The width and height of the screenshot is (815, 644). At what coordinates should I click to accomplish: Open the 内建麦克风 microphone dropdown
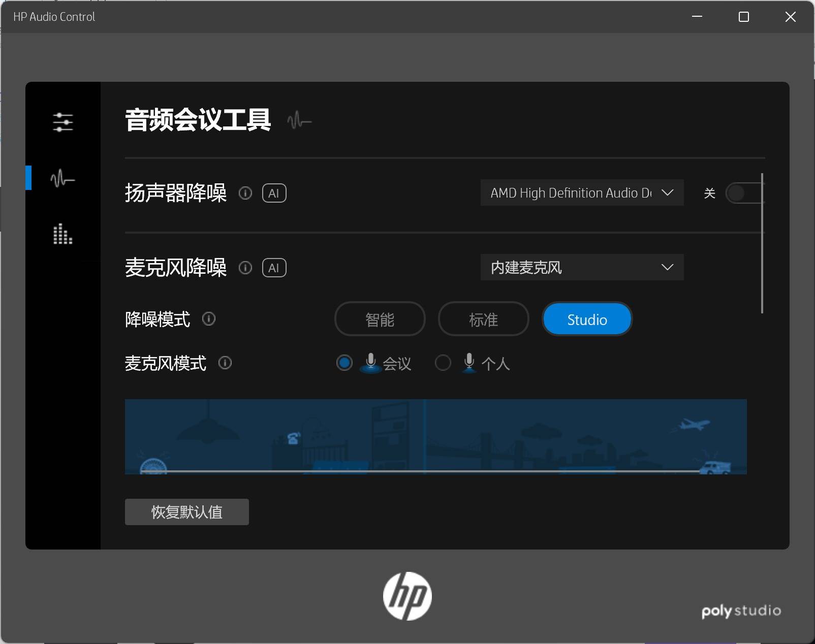pos(582,267)
